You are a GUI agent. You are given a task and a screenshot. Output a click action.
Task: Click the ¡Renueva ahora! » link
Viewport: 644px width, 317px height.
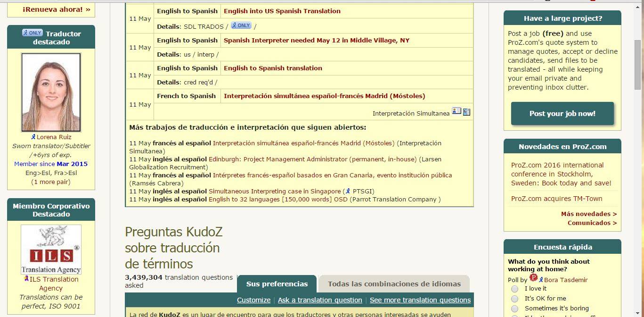pyautogui.click(x=57, y=9)
